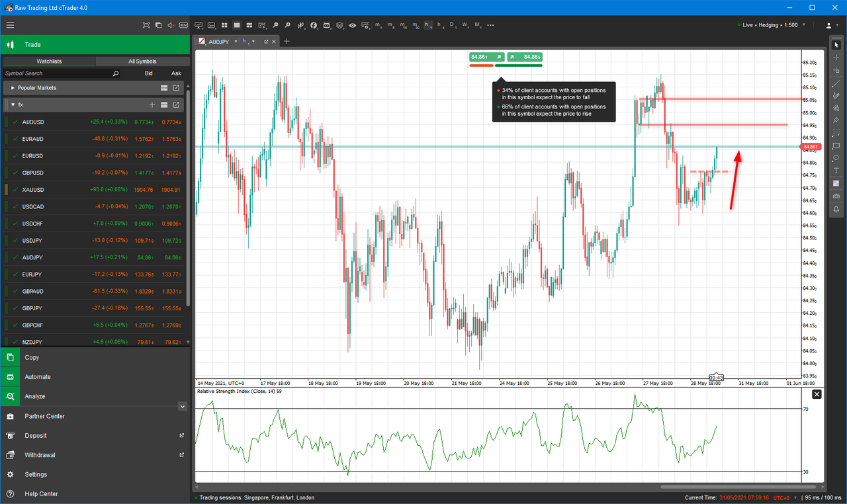Open the chart color palette icon

(x=836, y=183)
